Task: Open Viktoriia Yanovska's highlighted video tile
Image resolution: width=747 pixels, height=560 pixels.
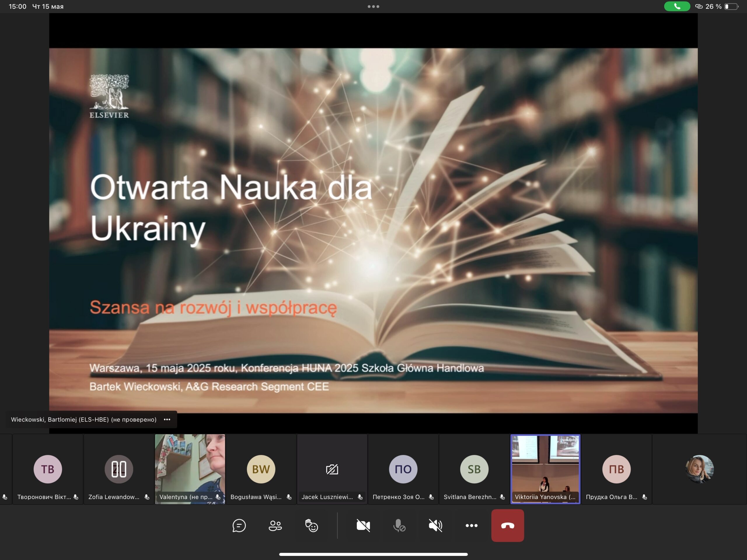Action: [545, 469]
